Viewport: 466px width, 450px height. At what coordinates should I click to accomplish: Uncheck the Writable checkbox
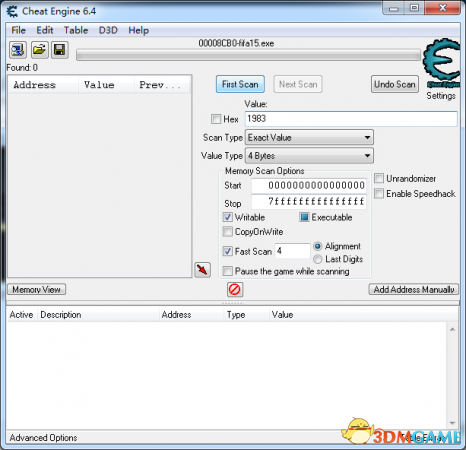tap(228, 217)
